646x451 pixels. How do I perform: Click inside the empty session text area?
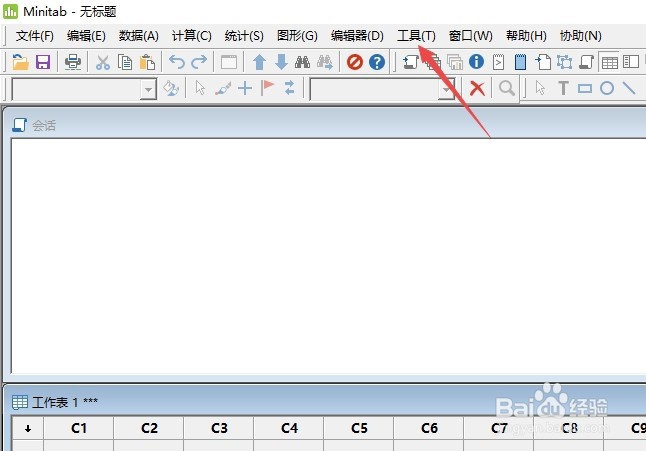tap(328, 255)
